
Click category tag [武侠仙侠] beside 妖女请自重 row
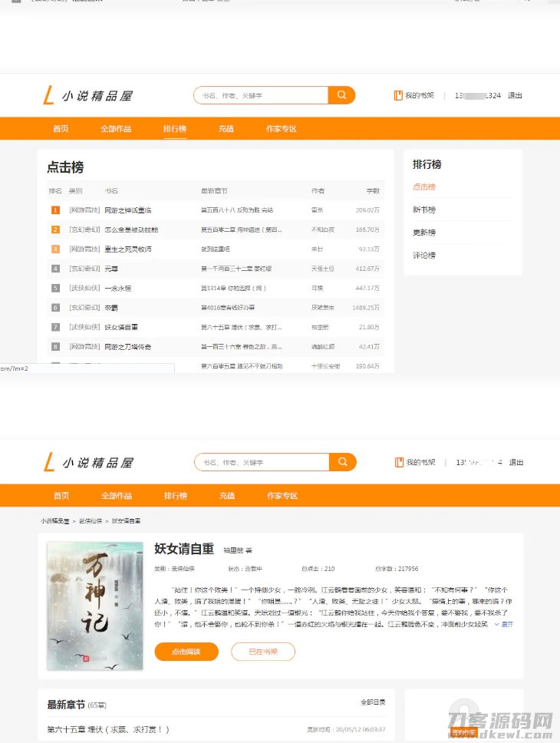tap(84, 327)
